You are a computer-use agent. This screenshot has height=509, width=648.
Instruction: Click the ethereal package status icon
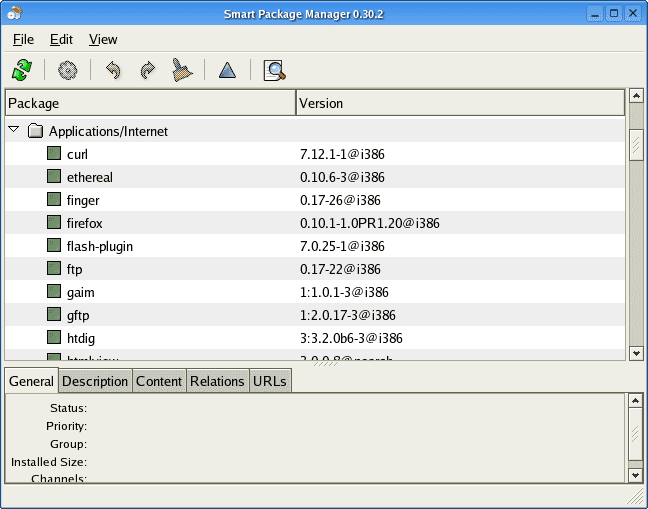pos(54,176)
